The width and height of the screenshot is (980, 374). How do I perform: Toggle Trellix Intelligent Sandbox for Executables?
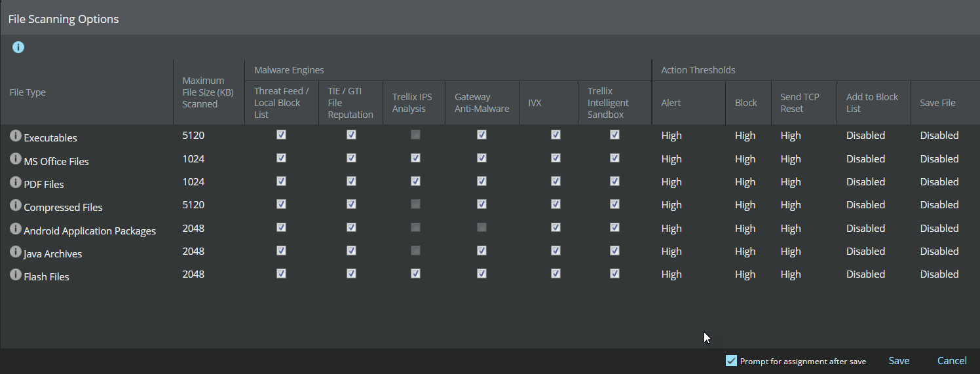coord(614,134)
